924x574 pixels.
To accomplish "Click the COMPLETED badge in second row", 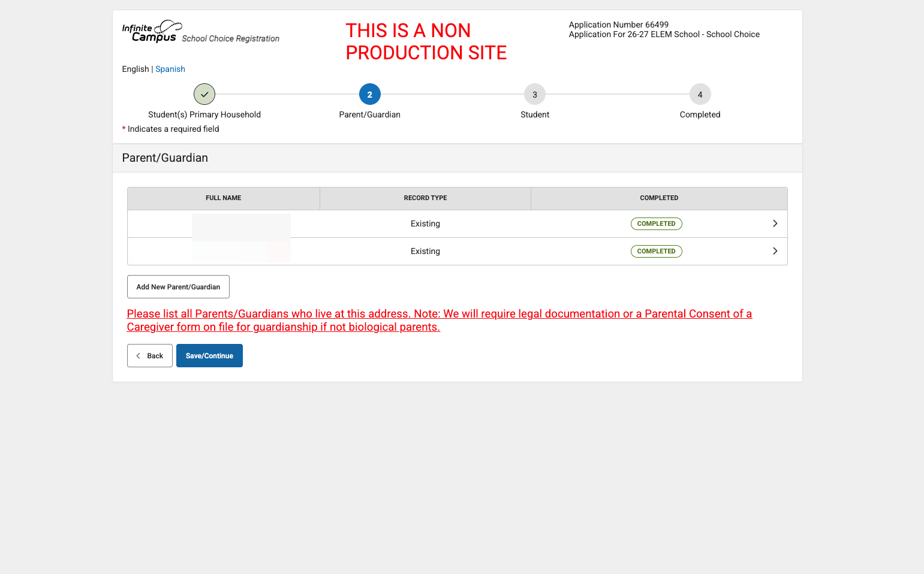I will 656,251.
